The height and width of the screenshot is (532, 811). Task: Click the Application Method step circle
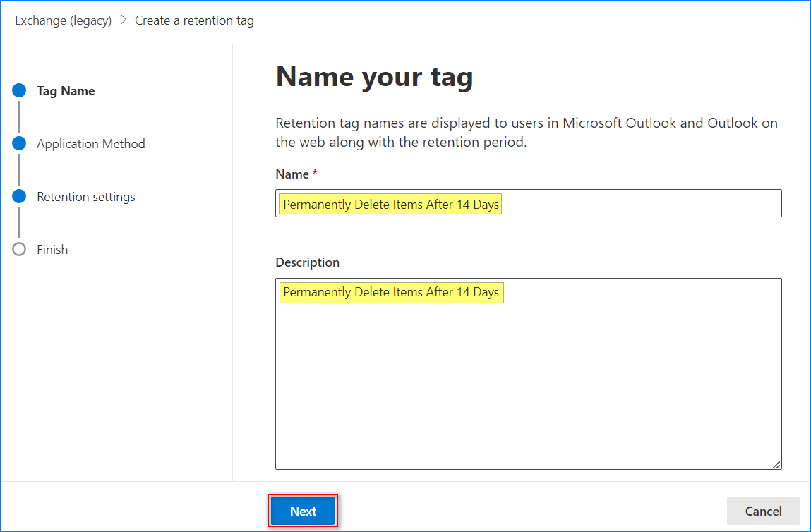click(19, 144)
